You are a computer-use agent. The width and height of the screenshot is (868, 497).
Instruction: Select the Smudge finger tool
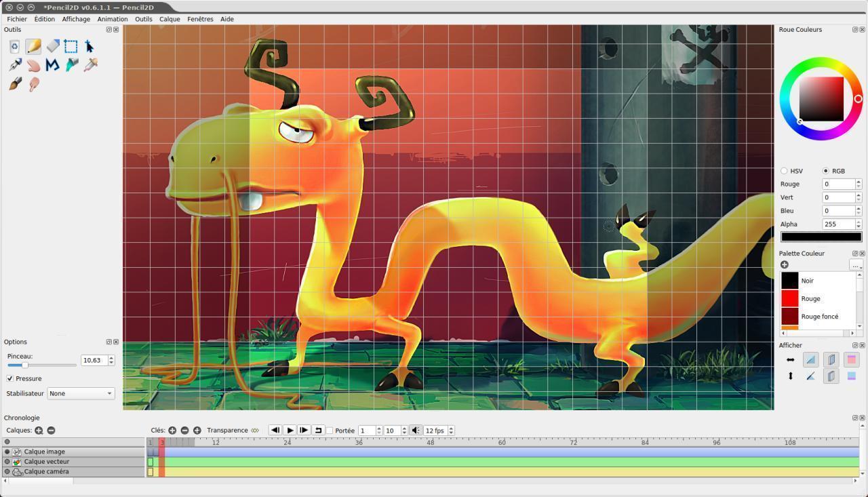pos(33,84)
